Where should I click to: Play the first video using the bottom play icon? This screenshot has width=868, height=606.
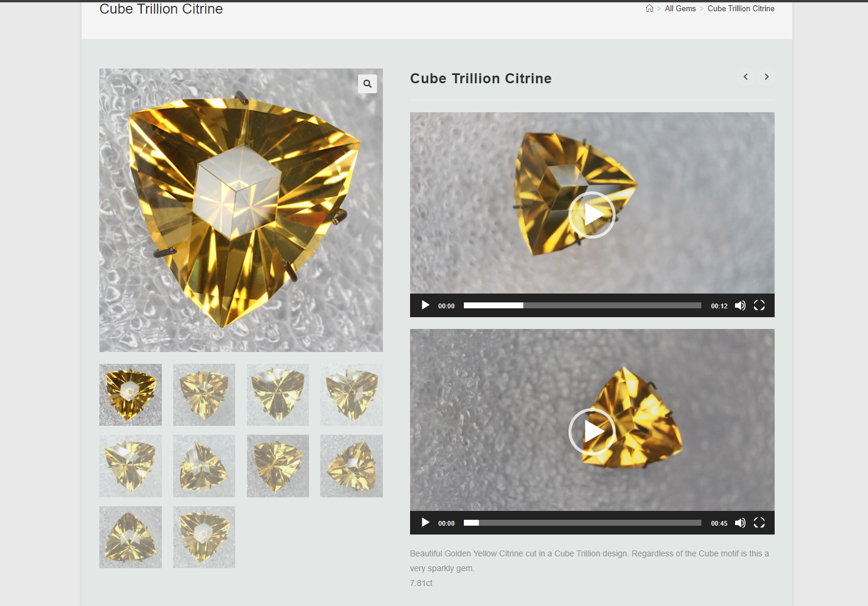click(425, 305)
